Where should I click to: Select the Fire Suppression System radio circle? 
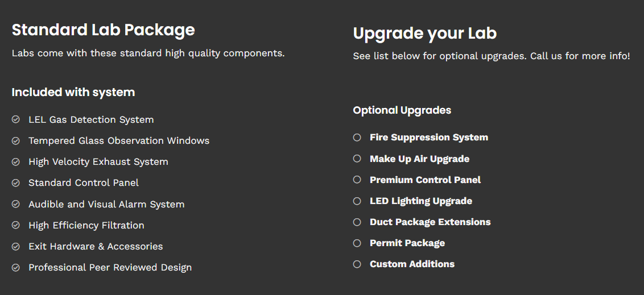click(x=357, y=137)
